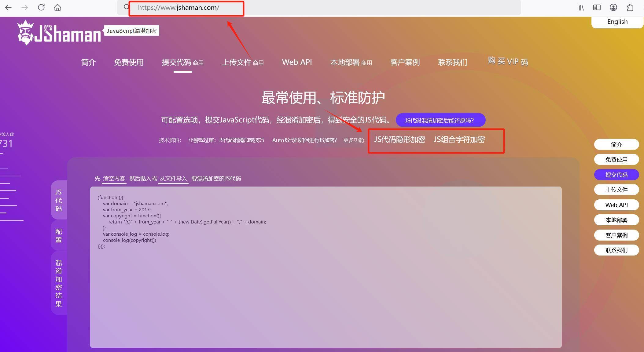Open 联系我们 in top navigation
Viewport: 644px width, 352px height.
[453, 62]
